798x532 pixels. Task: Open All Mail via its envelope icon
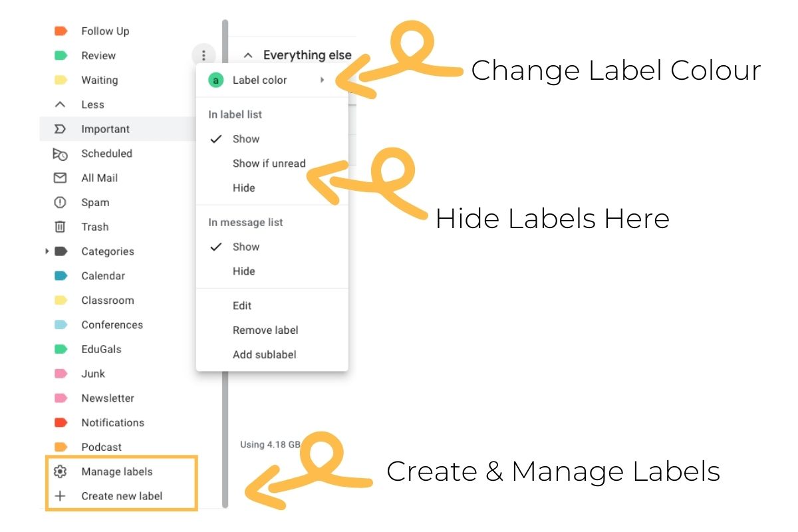(60, 178)
